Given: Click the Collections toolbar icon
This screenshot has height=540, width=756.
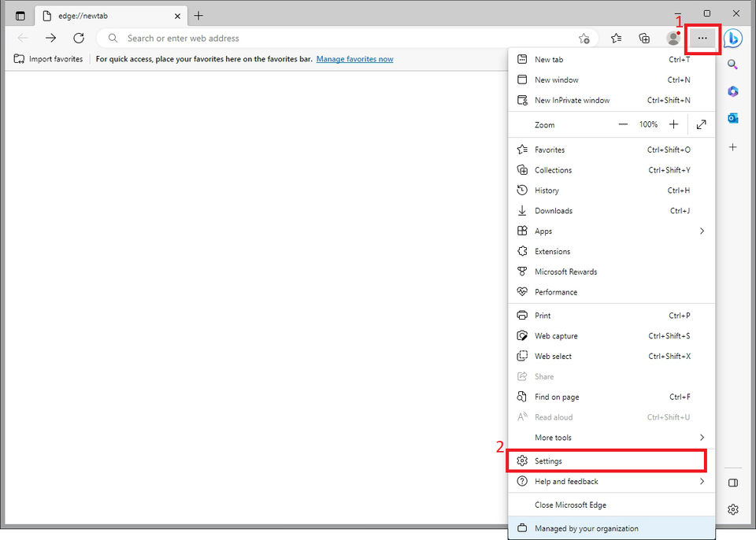Looking at the screenshot, I should (644, 38).
